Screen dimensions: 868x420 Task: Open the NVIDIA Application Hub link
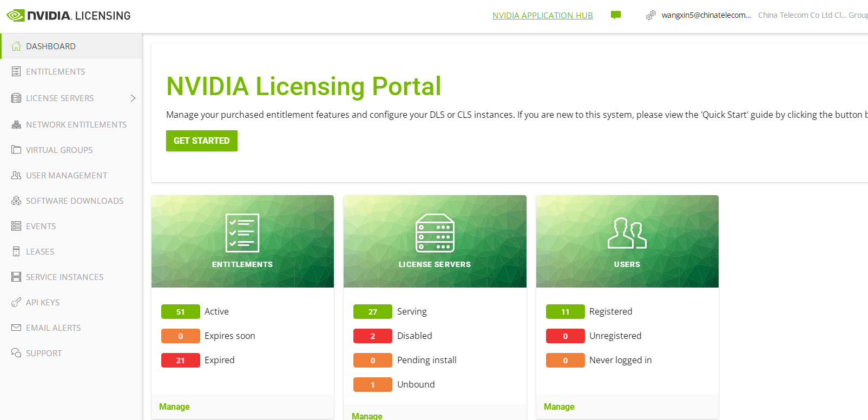tap(542, 15)
